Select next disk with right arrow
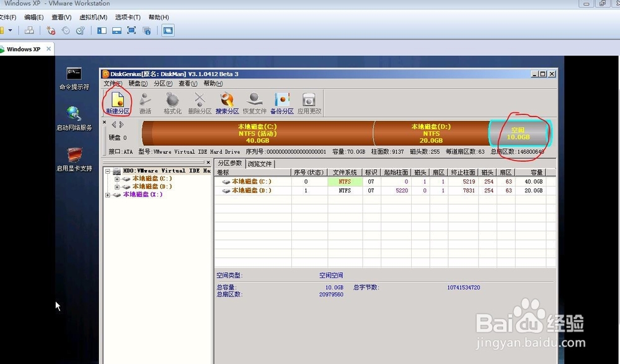This screenshot has height=364, width=620. tap(122, 125)
